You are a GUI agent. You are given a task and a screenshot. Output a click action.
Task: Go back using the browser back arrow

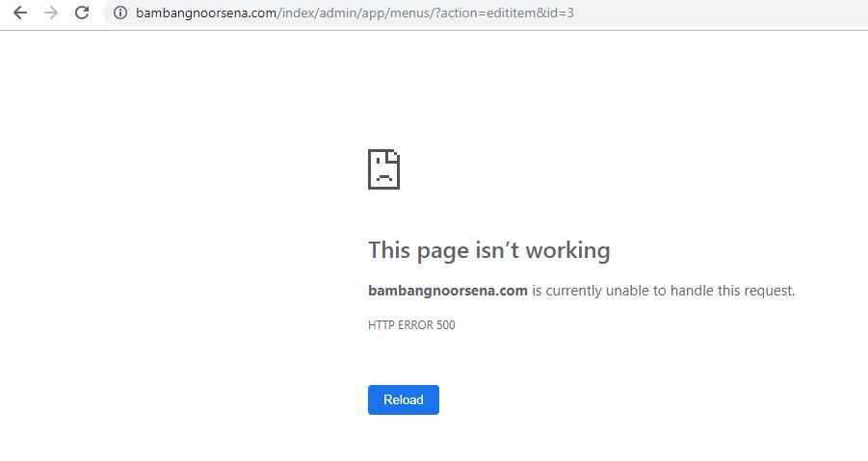click(20, 13)
